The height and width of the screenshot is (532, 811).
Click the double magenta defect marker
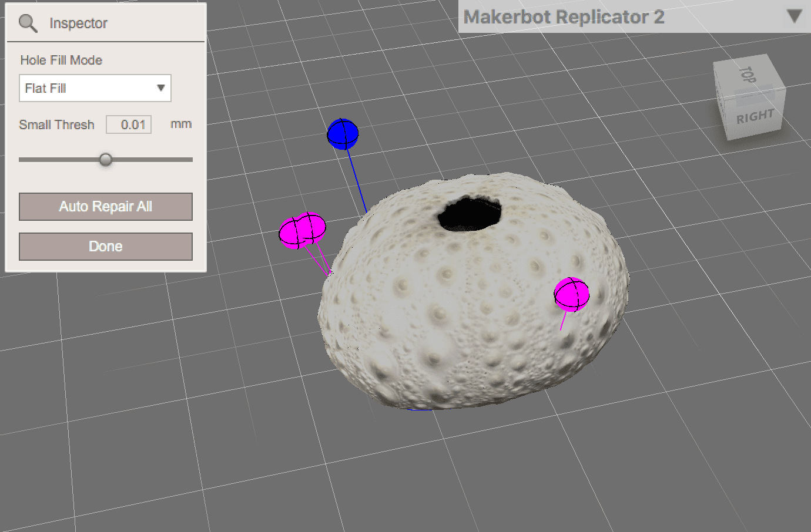[302, 230]
